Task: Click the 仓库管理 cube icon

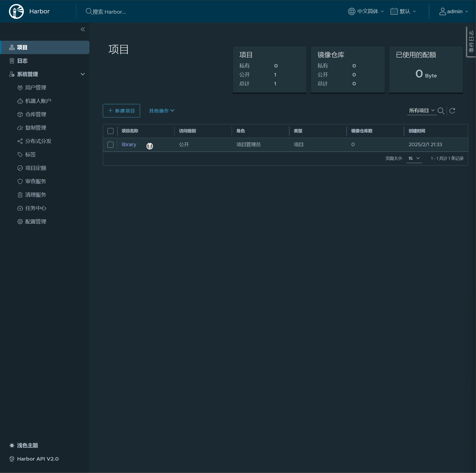Action: click(20, 114)
